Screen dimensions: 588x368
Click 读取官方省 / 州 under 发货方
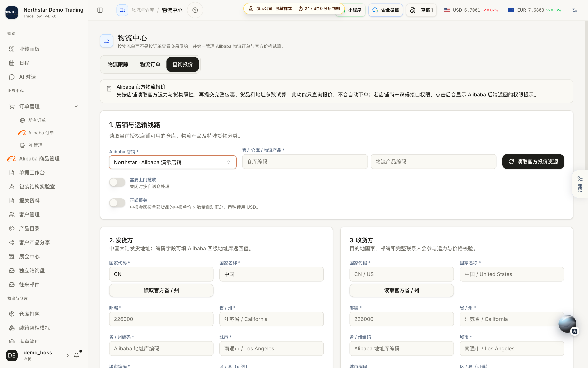click(161, 290)
